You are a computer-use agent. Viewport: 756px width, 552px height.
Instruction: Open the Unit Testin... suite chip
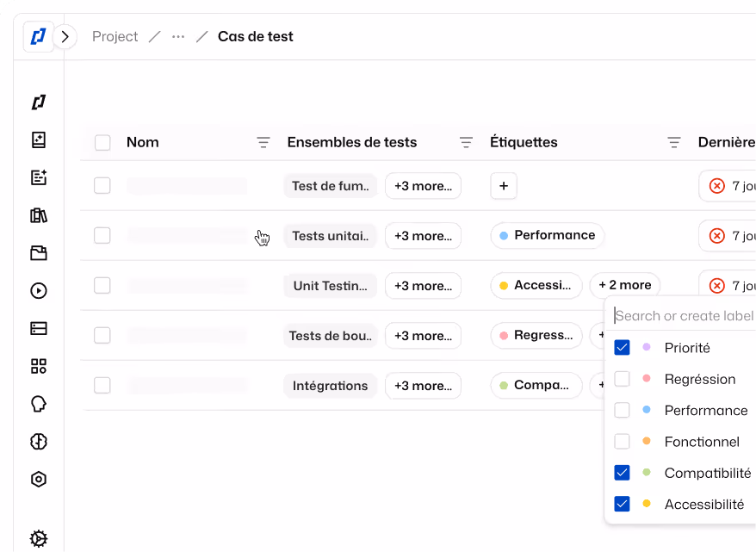point(331,285)
